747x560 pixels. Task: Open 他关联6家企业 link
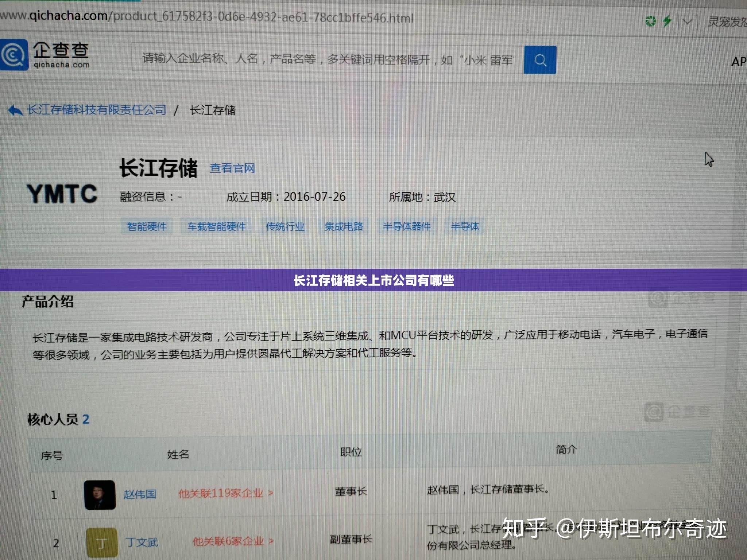233,541
